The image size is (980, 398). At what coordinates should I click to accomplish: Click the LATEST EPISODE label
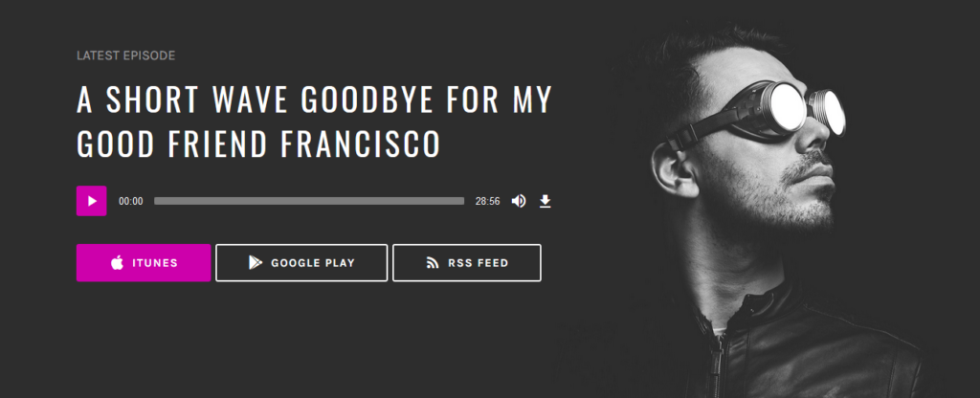125,55
